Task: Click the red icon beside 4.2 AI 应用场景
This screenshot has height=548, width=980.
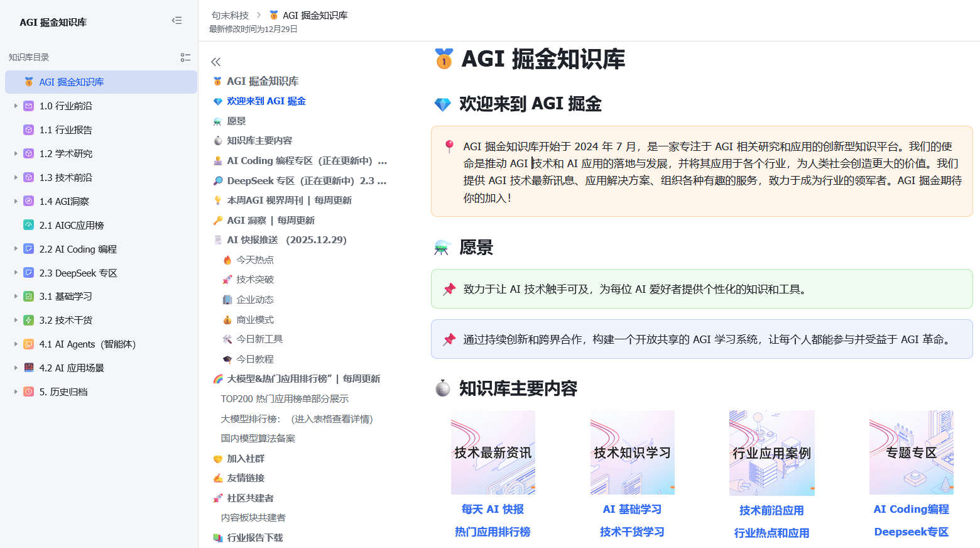Action: [28, 368]
